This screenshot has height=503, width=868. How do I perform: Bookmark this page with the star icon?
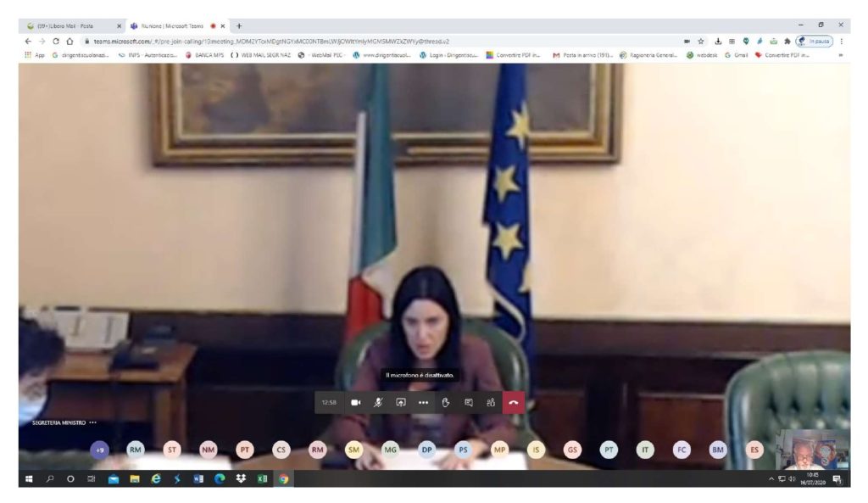[x=701, y=41]
